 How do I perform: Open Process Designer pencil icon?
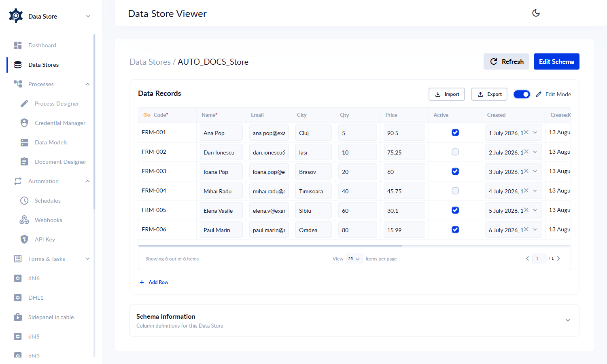click(x=24, y=104)
